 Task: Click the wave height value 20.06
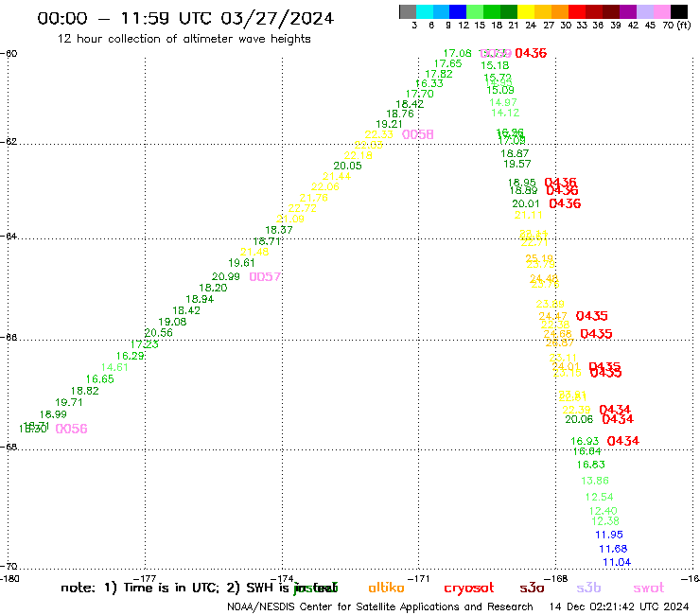pyautogui.click(x=579, y=419)
